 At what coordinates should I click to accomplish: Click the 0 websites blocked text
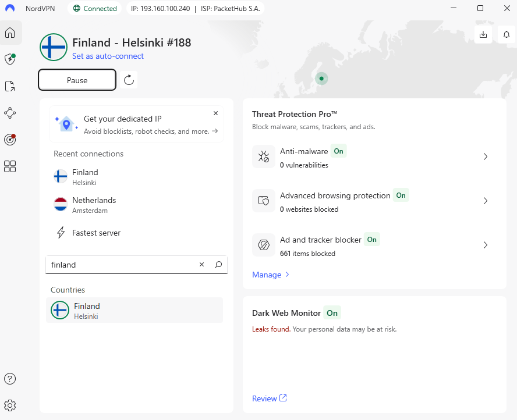point(309,209)
